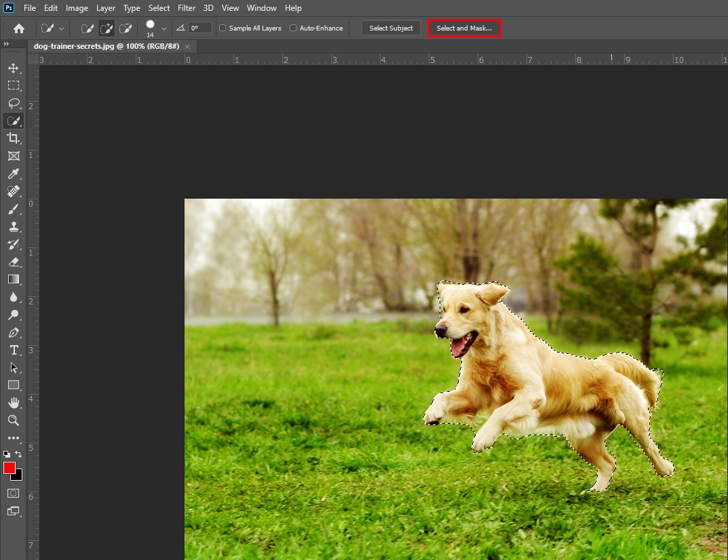Open the brush size picker dropdown
This screenshot has width=728, height=560.
[x=164, y=28]
